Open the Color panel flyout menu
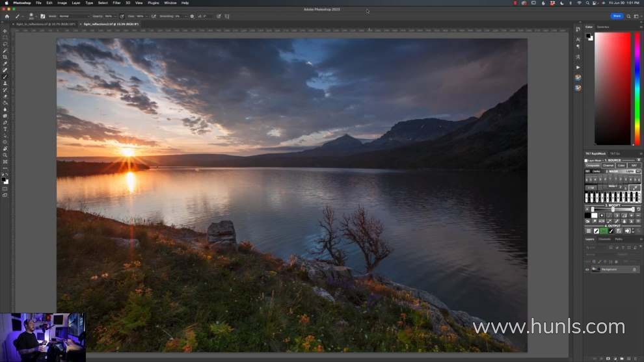644x362 pixels. 641,27
